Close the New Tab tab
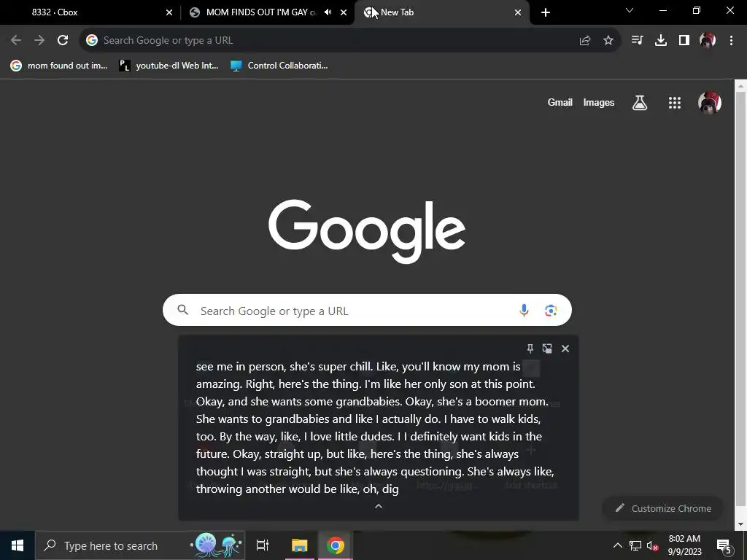The height and width of the screenshot is (560, 747). (518, 12)
